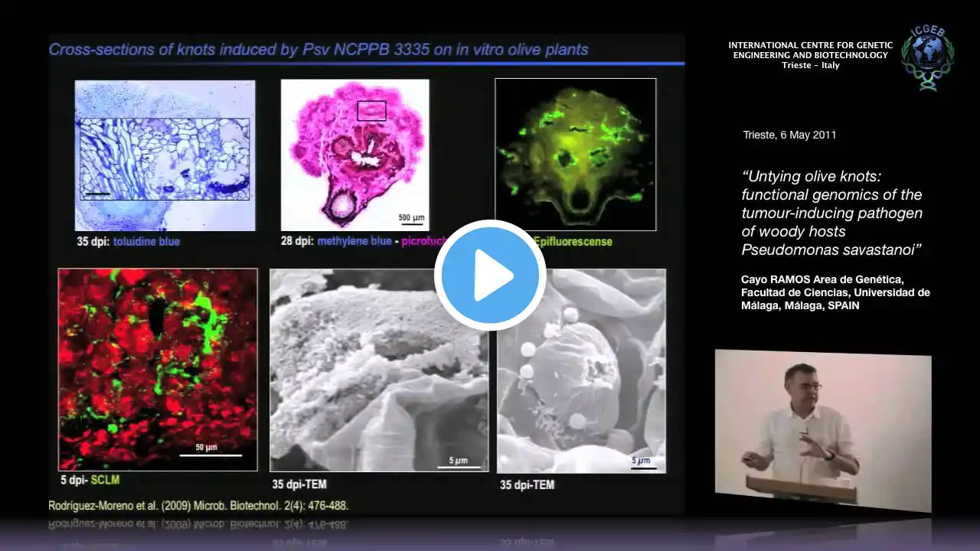Click the '50 µm' scale bar in SCLM image
This screenshot has width=980, height=551.
[210, 450]
